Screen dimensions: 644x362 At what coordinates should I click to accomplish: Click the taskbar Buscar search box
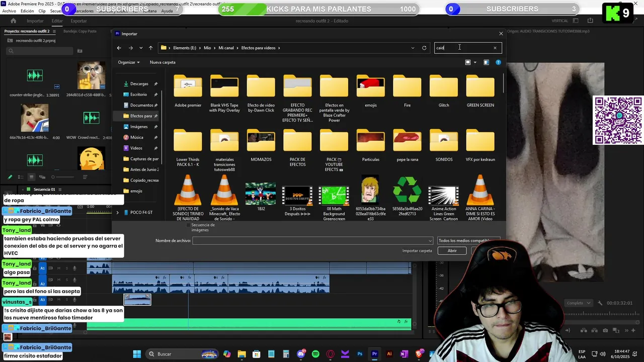pos(183,354)
